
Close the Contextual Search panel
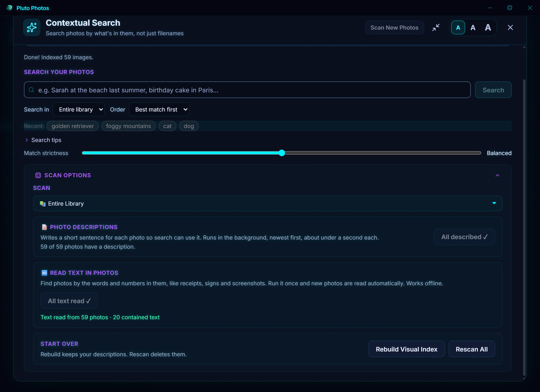click(510, 28)
